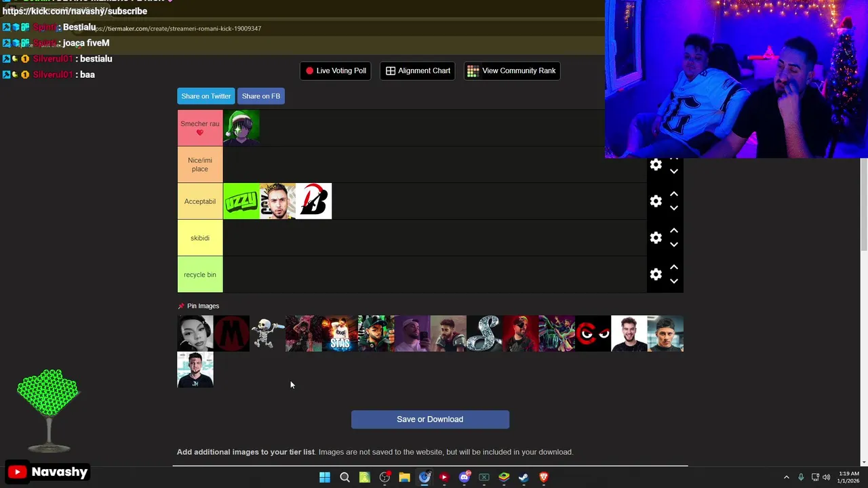The width and height of the screenshot is (868, 488).
Task: Select red-black B logo image
Action: pos(313,201)
